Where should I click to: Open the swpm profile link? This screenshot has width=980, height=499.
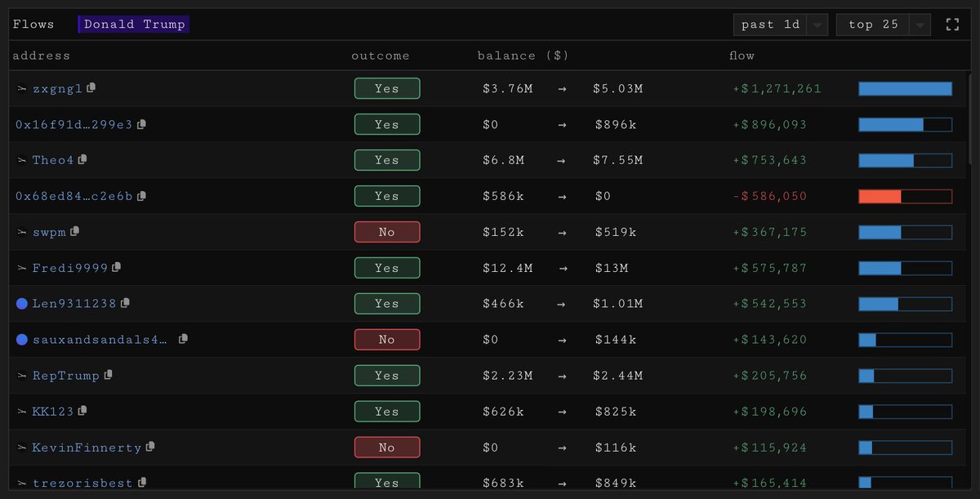[x=49, y=233]
